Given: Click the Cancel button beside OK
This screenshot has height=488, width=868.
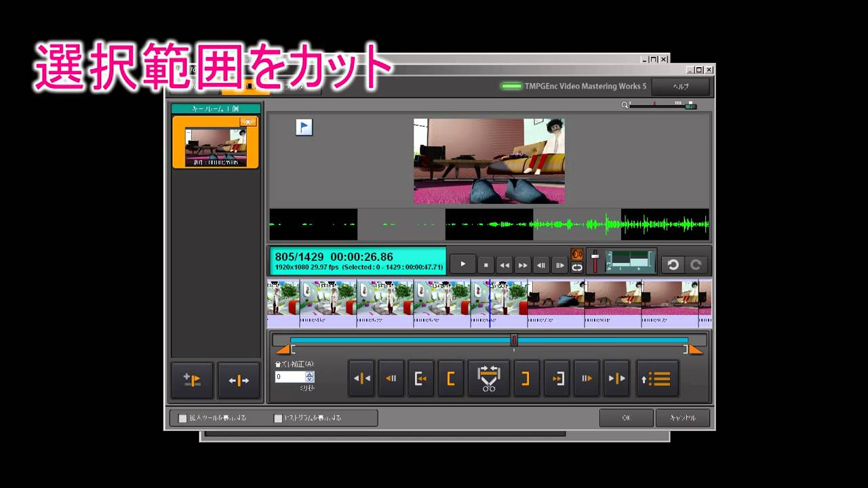Looking at the screenshot, I should pos(683,418).
